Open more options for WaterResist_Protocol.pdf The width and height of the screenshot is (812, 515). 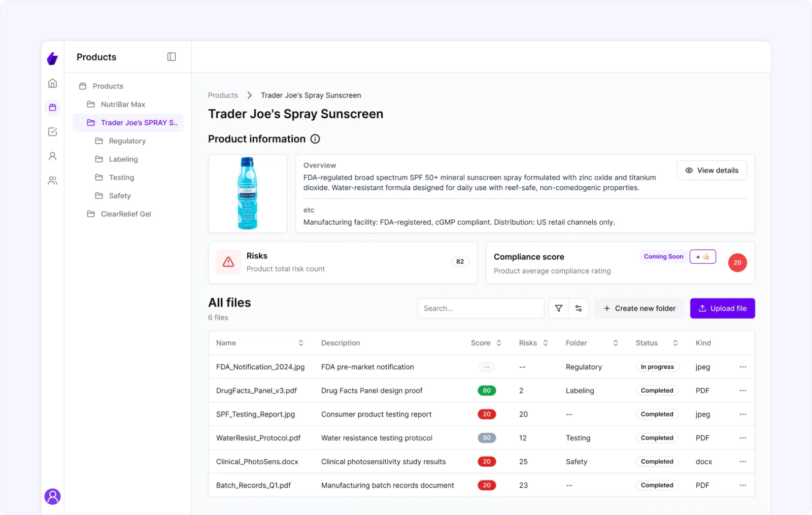tap(743, 438)
